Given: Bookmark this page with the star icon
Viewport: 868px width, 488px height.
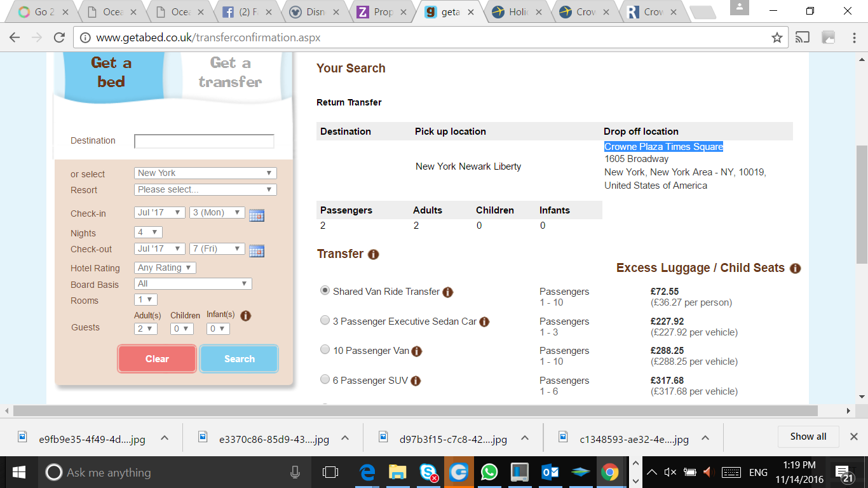Looking at the screenshot, I should click(776, 37).
